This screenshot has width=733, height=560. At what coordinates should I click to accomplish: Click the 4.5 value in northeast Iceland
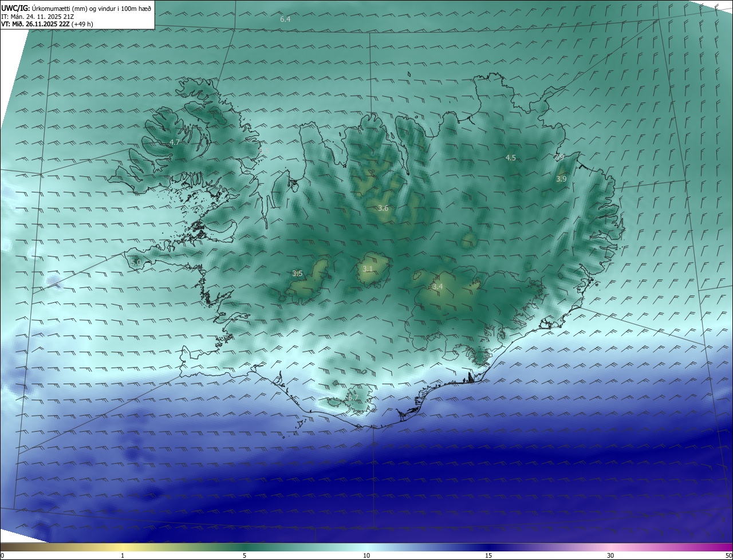pyautogui.click(x=510, y=157)
